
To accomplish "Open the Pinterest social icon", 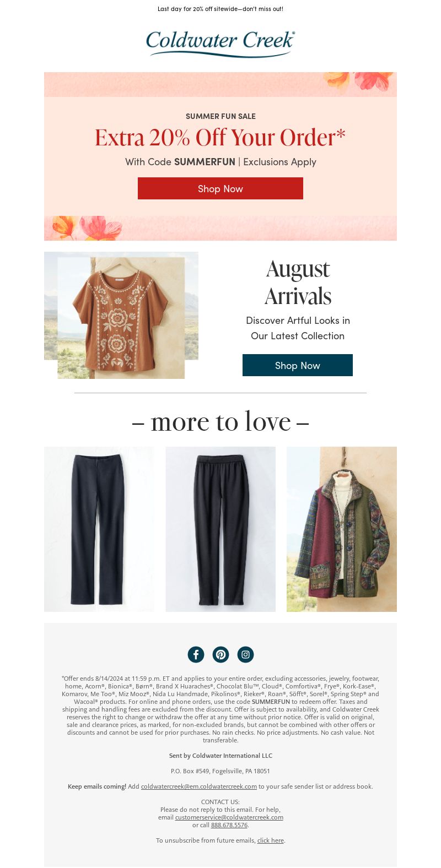I will tap(220, 654).
